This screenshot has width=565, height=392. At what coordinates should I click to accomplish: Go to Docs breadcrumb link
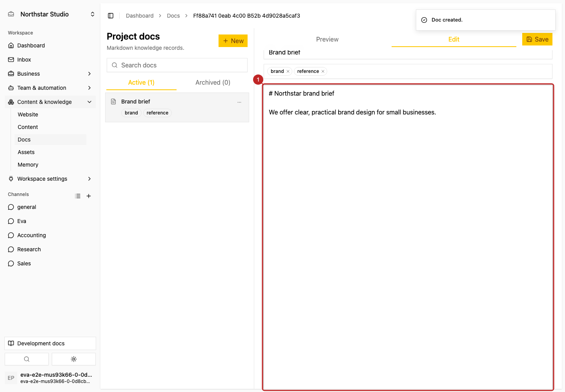tap(173, 16)
